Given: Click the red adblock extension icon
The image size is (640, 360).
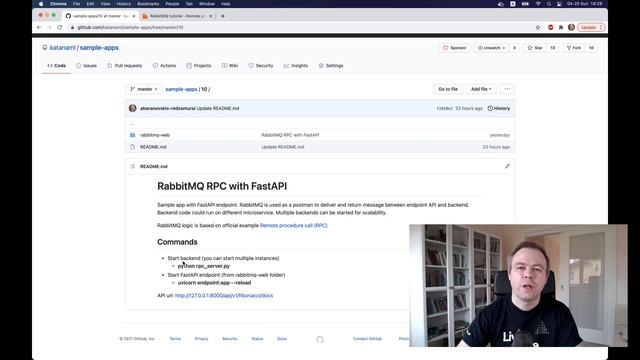Looking at the screenshot, I should [551, 27].
